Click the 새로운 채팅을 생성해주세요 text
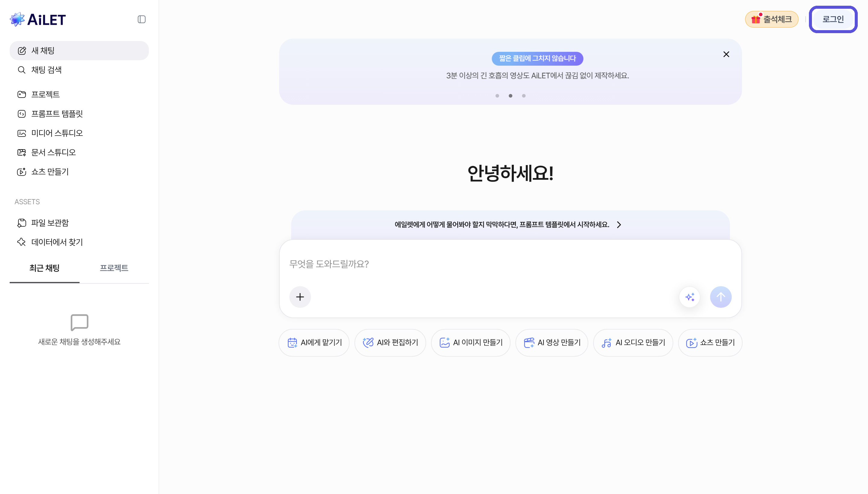 (80, 342)
